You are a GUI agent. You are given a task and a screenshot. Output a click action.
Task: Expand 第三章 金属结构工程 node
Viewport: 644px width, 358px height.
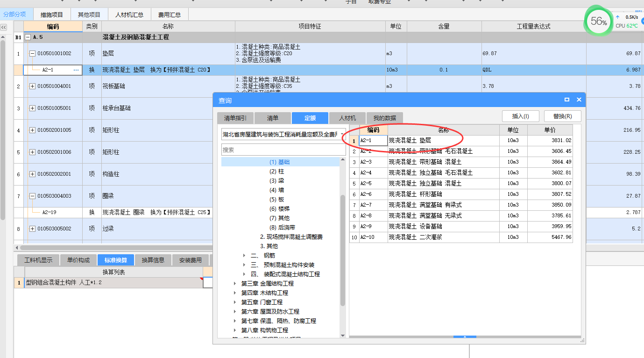tap(235, 284)
